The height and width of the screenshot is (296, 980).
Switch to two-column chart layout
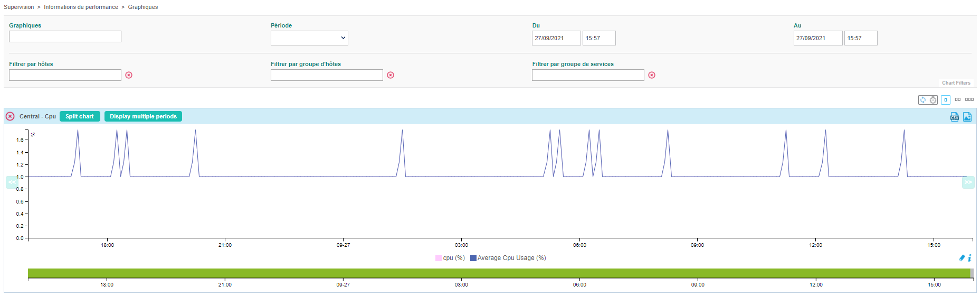957,99
